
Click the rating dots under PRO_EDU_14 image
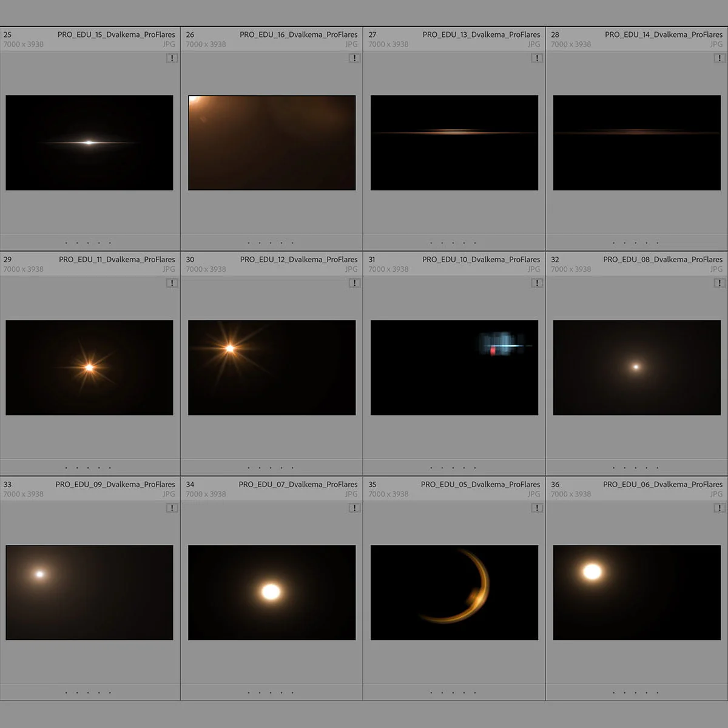636,243
